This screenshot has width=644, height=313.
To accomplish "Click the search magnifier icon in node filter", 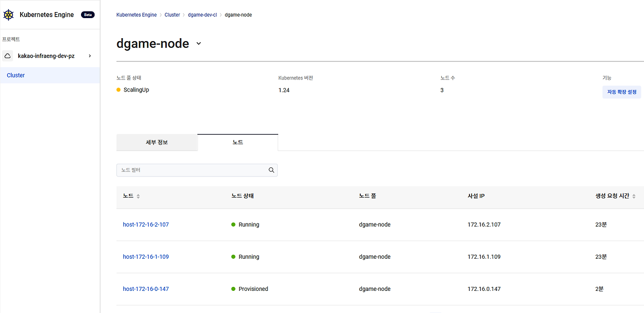I will tap(272, 170).
